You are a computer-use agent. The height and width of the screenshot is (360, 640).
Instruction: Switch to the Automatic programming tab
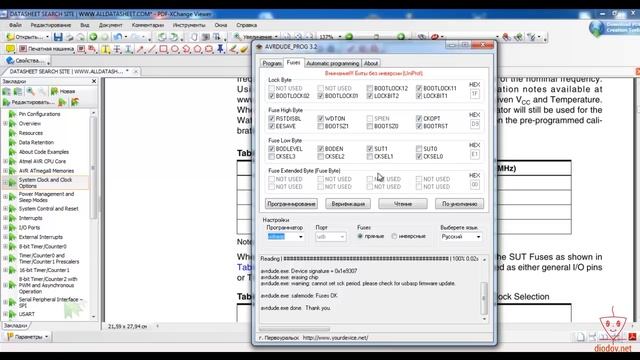[x=333, y=63]
